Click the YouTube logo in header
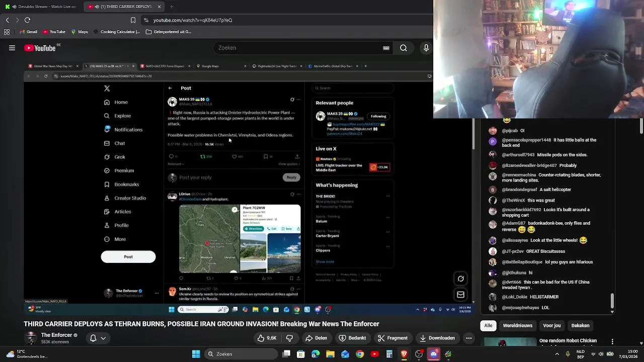 click(40, 48)
